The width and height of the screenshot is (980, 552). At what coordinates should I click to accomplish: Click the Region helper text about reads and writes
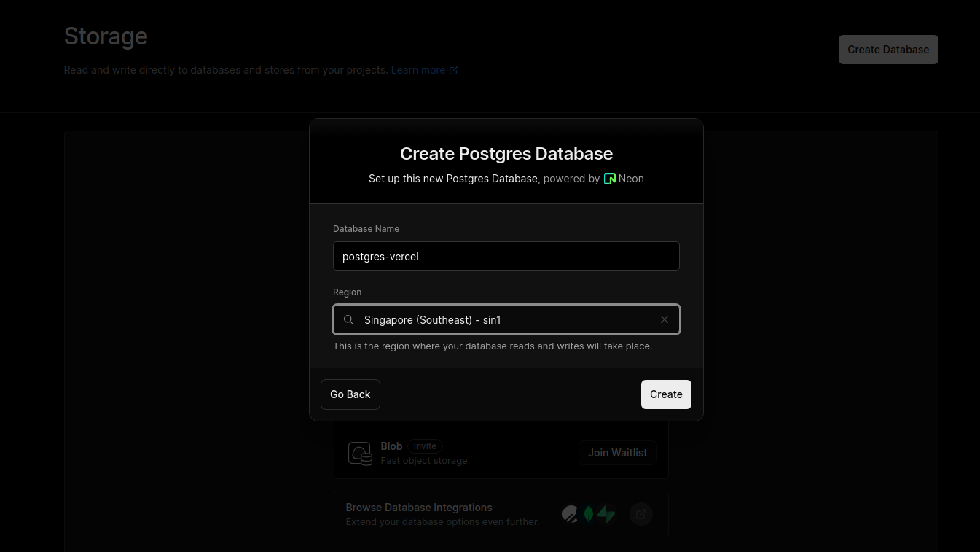(x=493, y=346)
